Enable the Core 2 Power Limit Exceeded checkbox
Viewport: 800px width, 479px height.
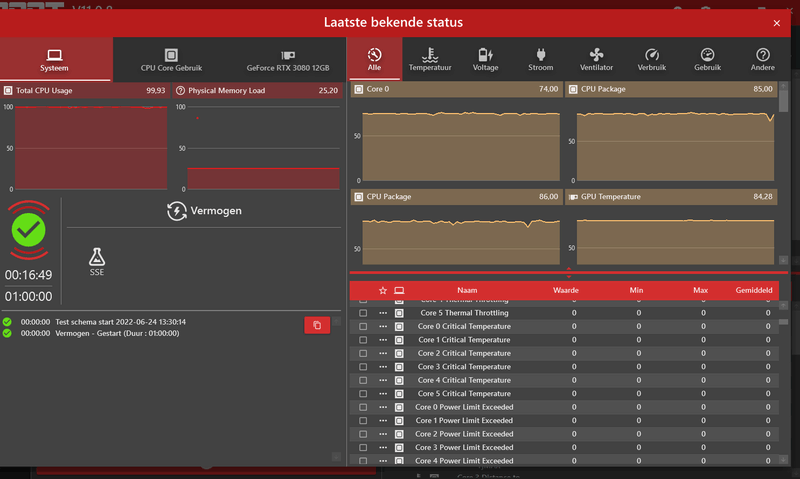pyautogui.click(x=363, y=434)
